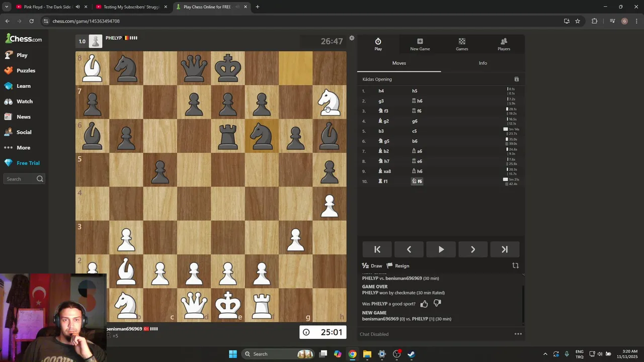Open browser extensions puzzle icon
Image resolution: width=644 pixels, height=362 pixels.
594,21
